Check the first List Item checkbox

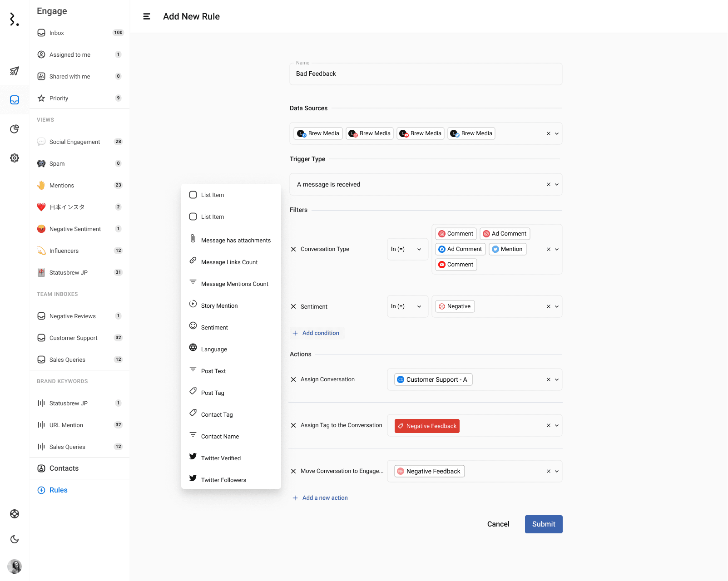pos(193,195)
